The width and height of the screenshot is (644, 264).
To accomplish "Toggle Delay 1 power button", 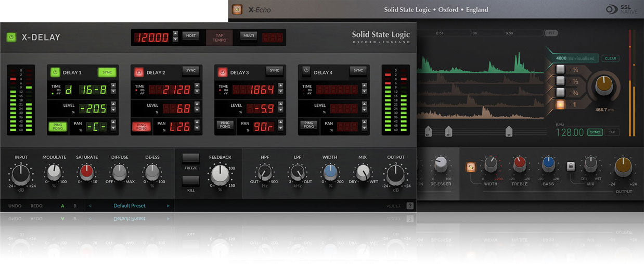I will click(56, 72).
